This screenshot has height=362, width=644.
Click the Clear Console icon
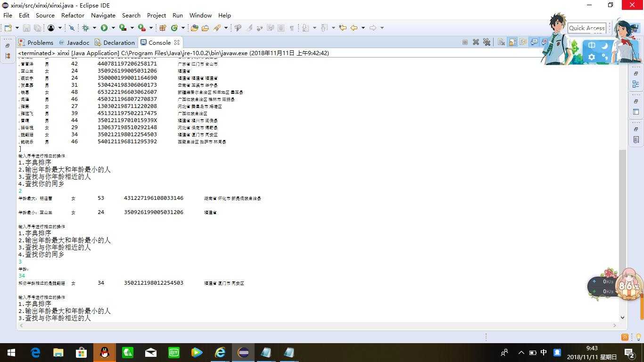tap(501, 42)
